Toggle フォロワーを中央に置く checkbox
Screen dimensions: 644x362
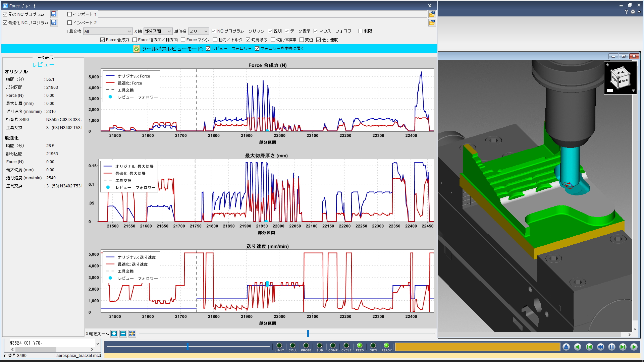[x=257, y=48]
